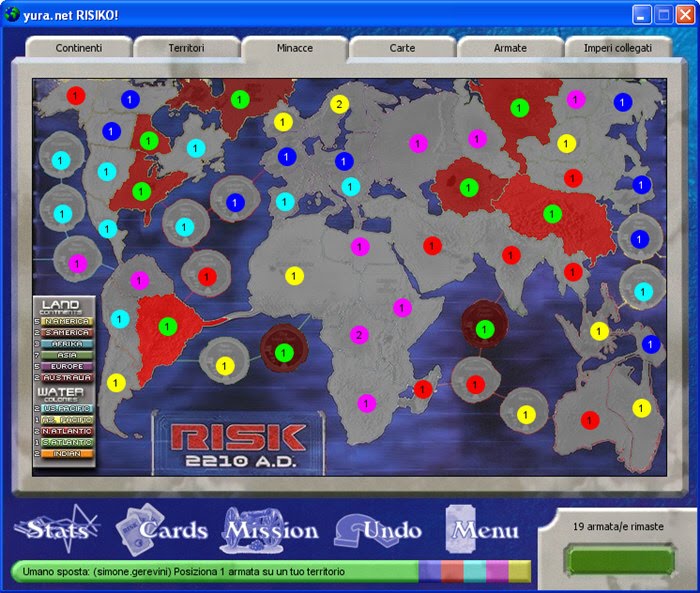Click the ASIA legend entry
The width and height of the screenshot is (700, 593).
coord(67,355)
